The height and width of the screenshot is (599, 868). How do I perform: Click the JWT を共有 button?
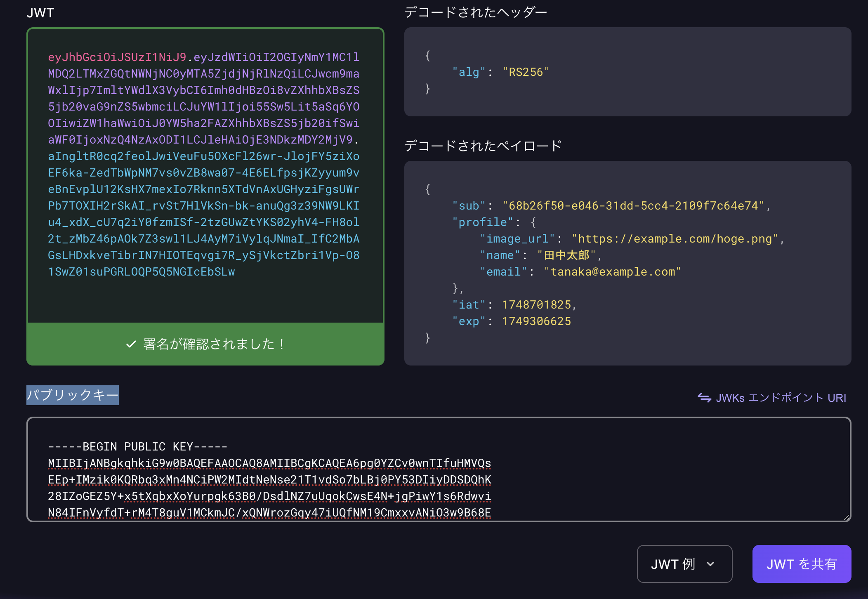click(801, 564)
